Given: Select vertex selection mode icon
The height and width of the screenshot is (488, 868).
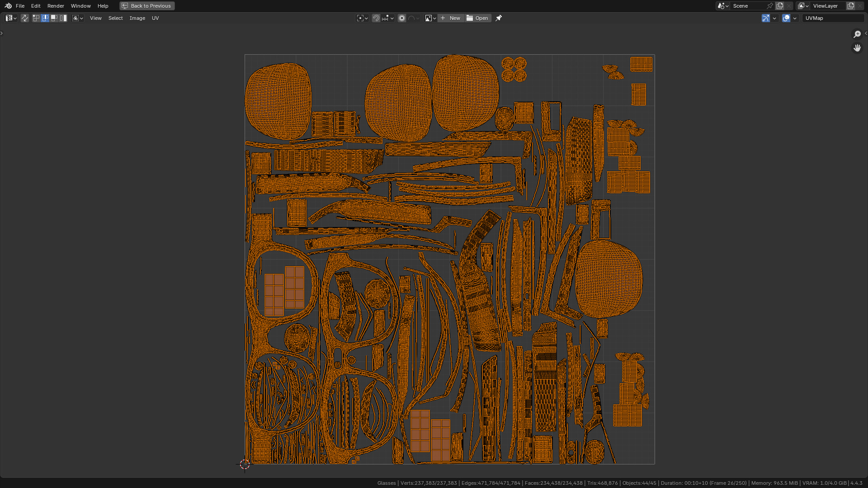Looking at the screenshot, I should tap(36, 18).
